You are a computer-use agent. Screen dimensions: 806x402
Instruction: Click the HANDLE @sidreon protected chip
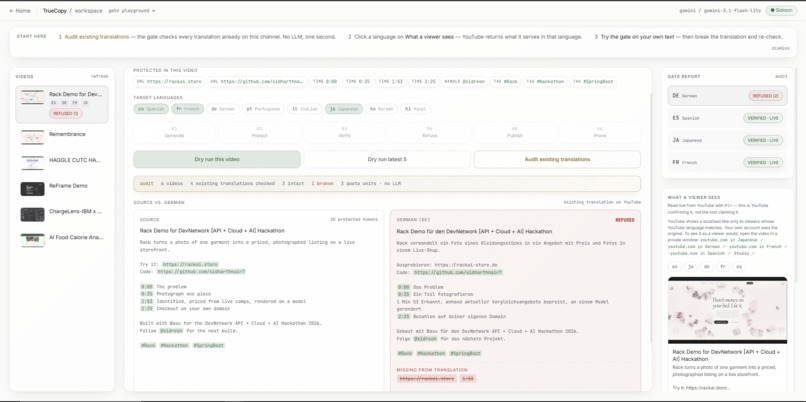(465, 81)
